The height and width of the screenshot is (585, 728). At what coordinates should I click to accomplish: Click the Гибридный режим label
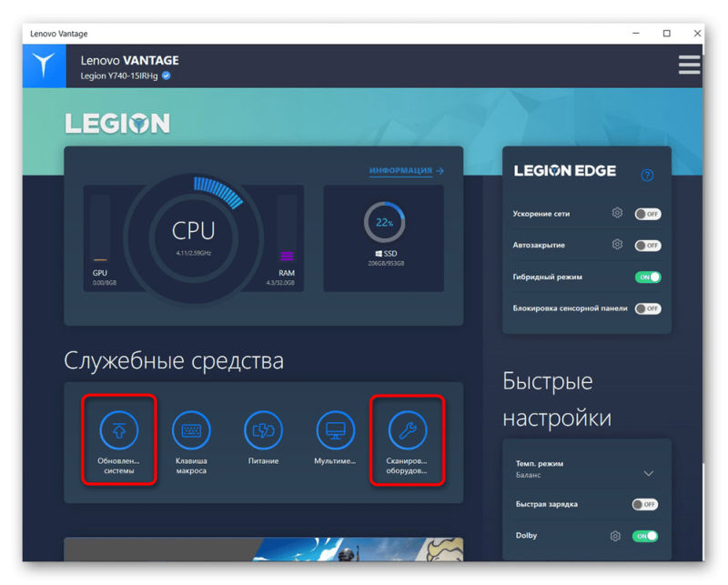tap(548, 277)
